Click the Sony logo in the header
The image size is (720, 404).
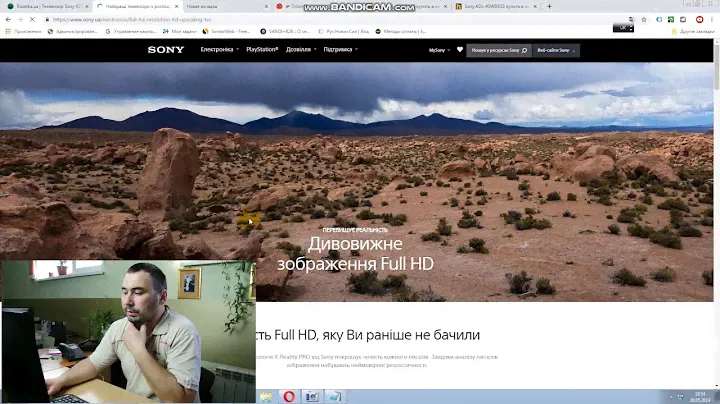[x=166, y=49]
